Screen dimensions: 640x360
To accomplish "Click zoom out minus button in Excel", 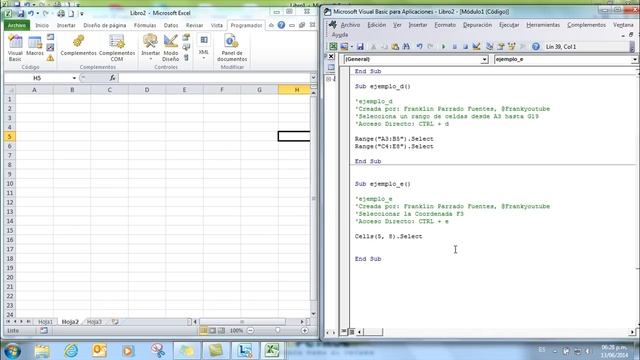I will pyautogui.click(x=251, y=331).
